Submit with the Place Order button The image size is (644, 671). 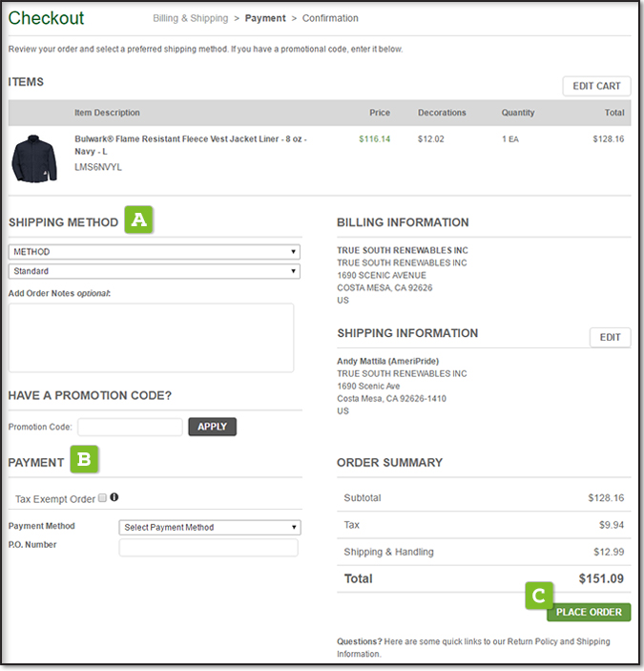pyautogui.click(x=589, y=612)
